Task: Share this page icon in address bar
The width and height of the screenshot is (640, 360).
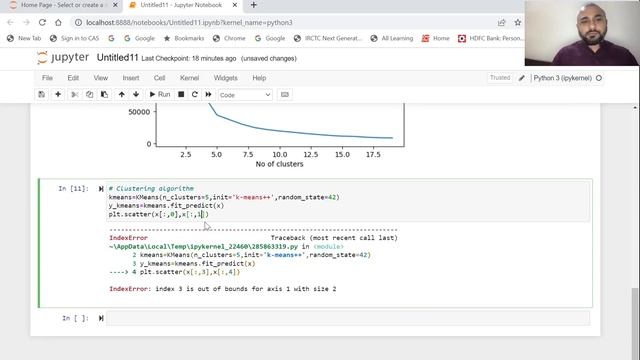Action: 502,22
